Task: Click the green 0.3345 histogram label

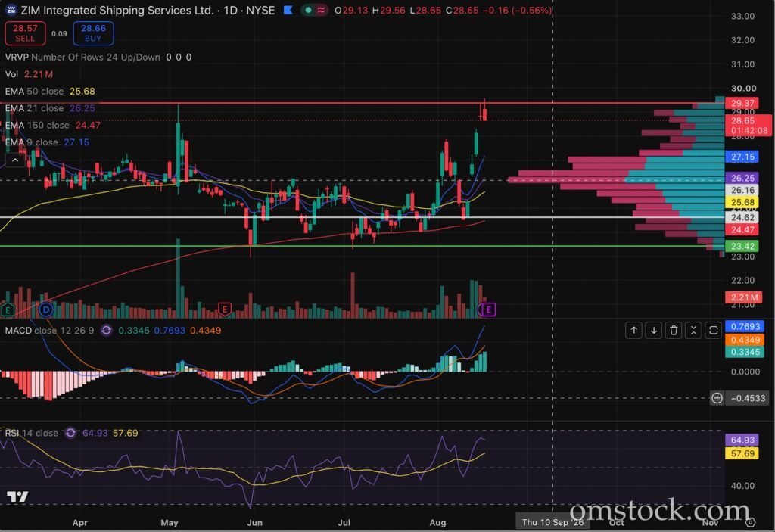Action: point(745,352)
